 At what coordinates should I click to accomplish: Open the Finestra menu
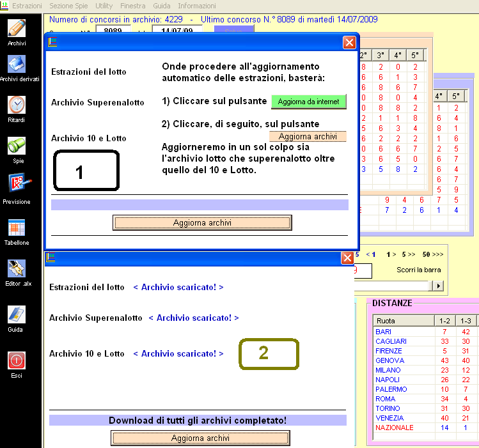click(132, 6)
